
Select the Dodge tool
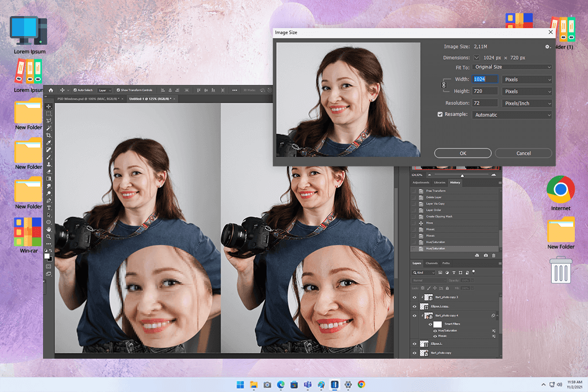48,193
